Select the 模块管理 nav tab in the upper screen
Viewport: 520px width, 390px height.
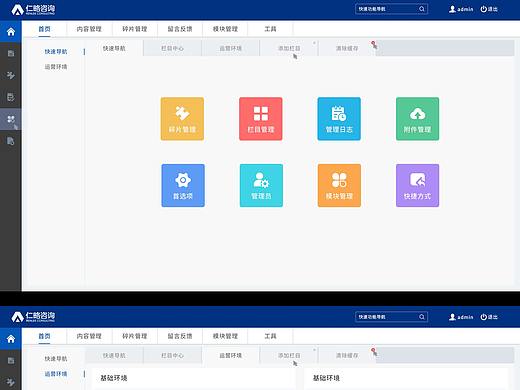pos(225,29)
